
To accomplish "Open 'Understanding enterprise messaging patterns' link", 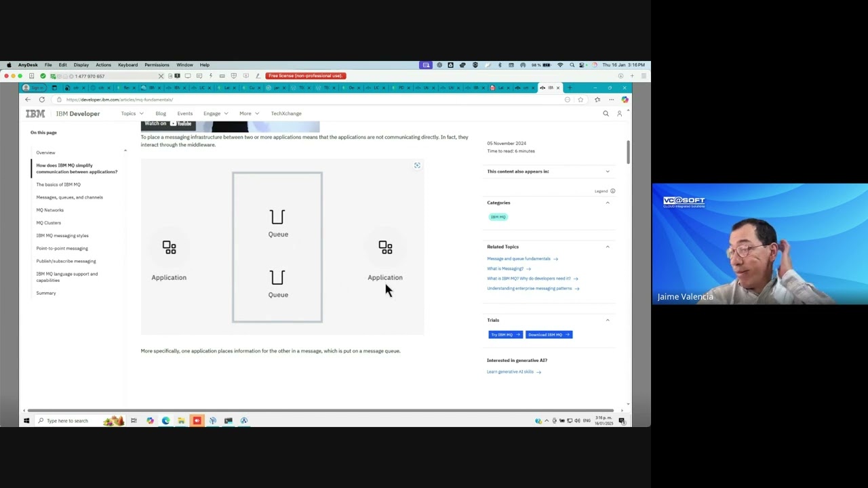I will (x=533, y=288).
